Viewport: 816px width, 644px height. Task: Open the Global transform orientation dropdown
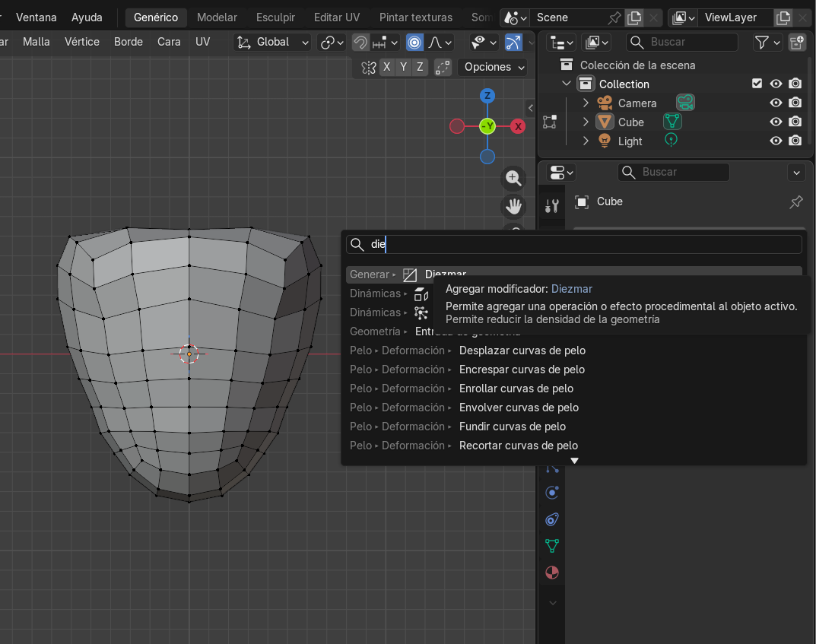click(x=273, y=43)
